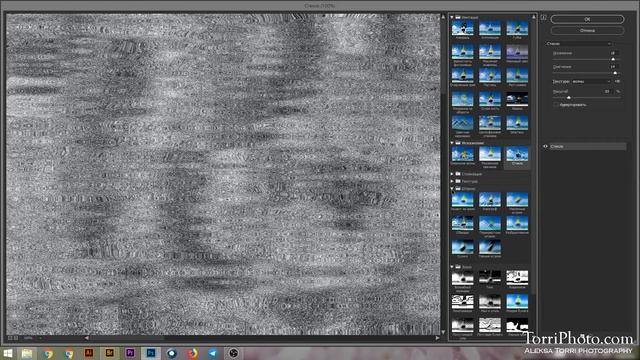640x360 pixels.
Task: Select the Акварель (Watercolor) filter thumbnail
Action: [x=462, y=29]
